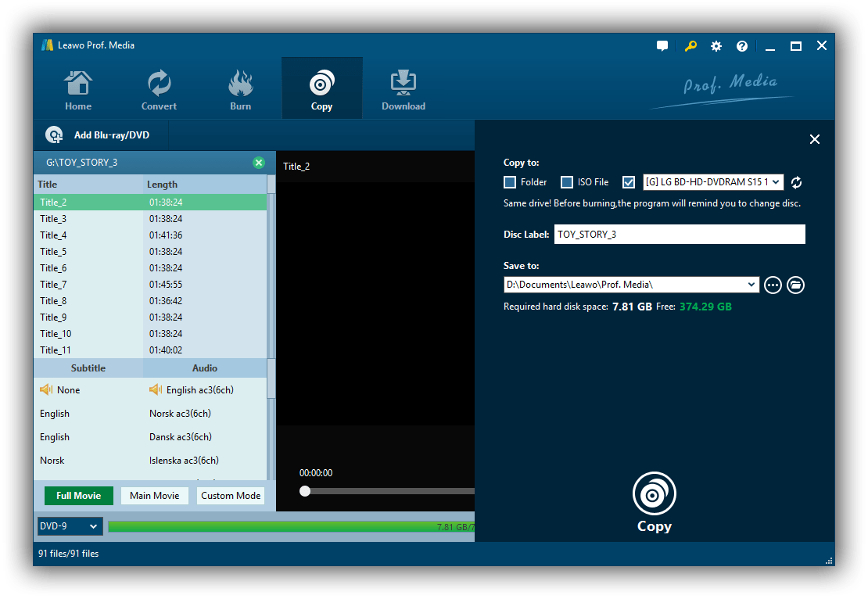Image resolution: width=868 pixels, height=599 pixels.
Task: Choose None subtitle option
Action: (68, 390)
